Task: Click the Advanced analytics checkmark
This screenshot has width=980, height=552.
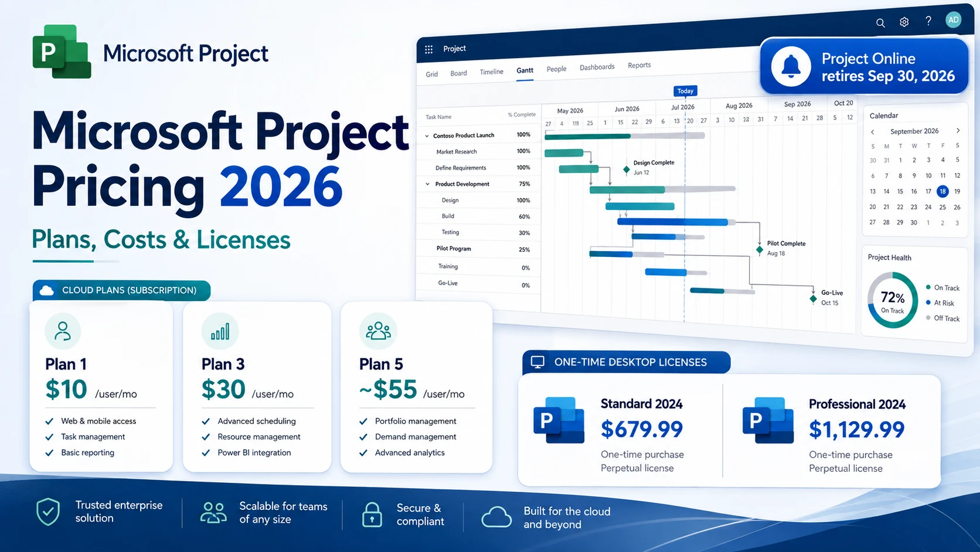Action: coord(363,453)
